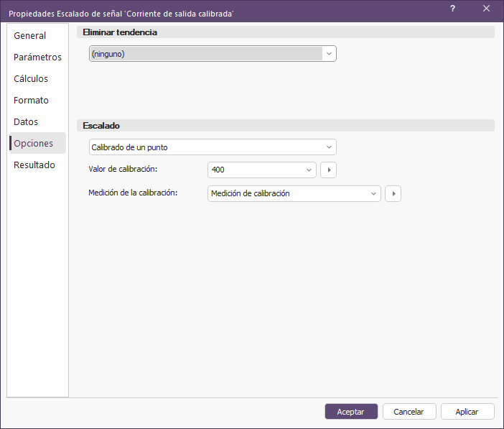The image size is (504, 429).
Task: Click into the 400 calibration value field
Action: point(255,170)
